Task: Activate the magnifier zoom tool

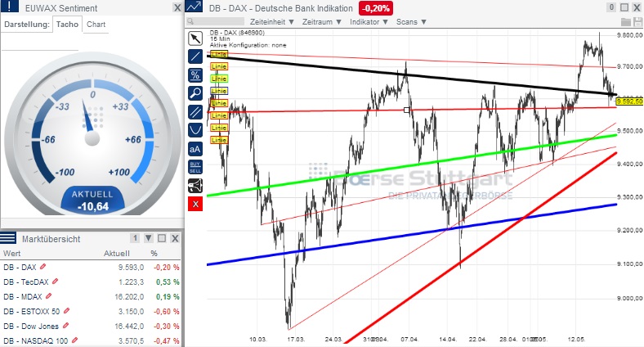Action: (x=195, y=93)
